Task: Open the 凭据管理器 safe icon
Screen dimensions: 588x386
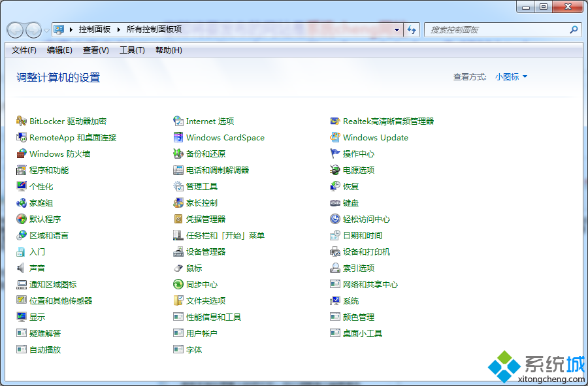Action: tap(178, 219)
